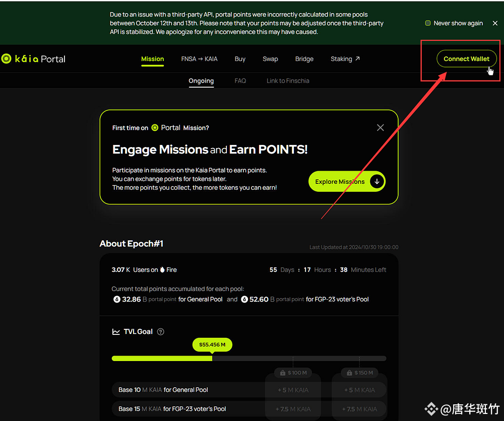The image size is (504, 421).
Task: Open the Staking external link
Action: click(x=345, y=59)
